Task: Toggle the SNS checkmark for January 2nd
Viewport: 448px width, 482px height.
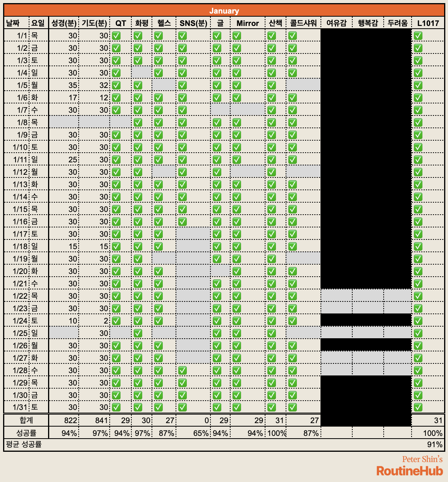Action: (x=182, y=48)
